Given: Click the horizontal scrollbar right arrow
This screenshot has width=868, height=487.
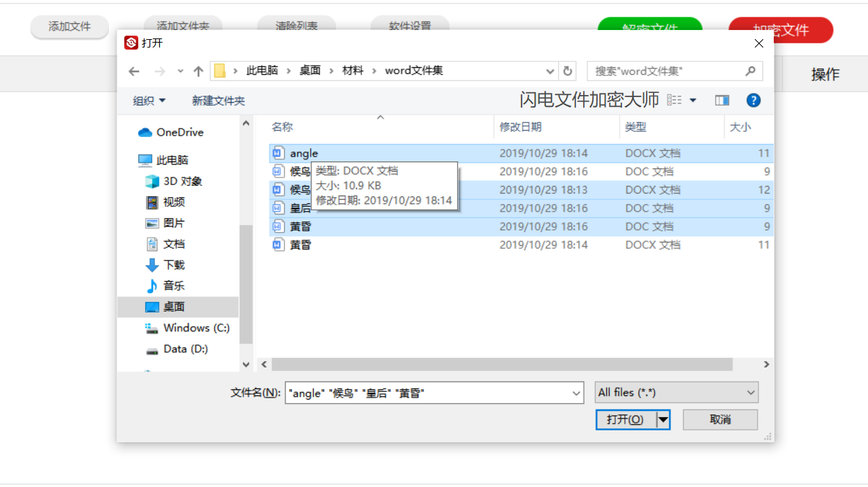Looking at the screenshot, I should point(766,364).
